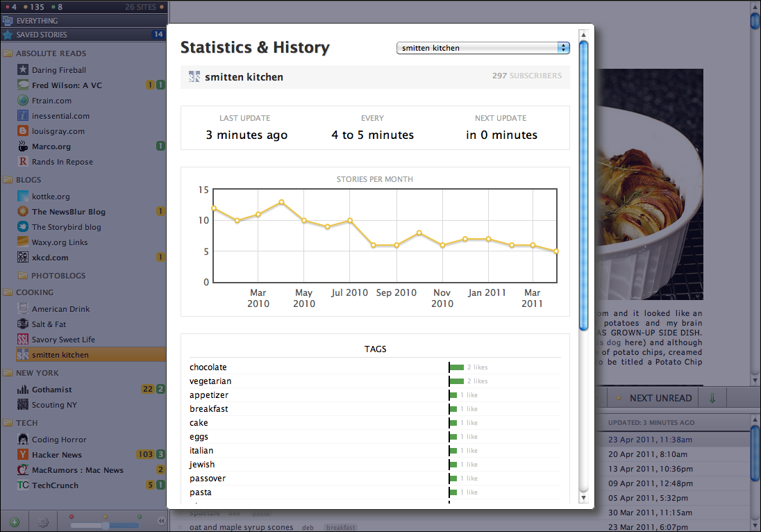Collapse the Cooking folder
Image resolution: width=761 pixels, height=532 pixels.
7,292
